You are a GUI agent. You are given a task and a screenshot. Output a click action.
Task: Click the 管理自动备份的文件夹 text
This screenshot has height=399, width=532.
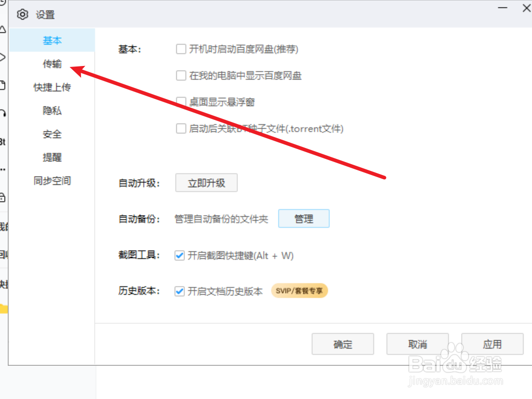point(221,219)
